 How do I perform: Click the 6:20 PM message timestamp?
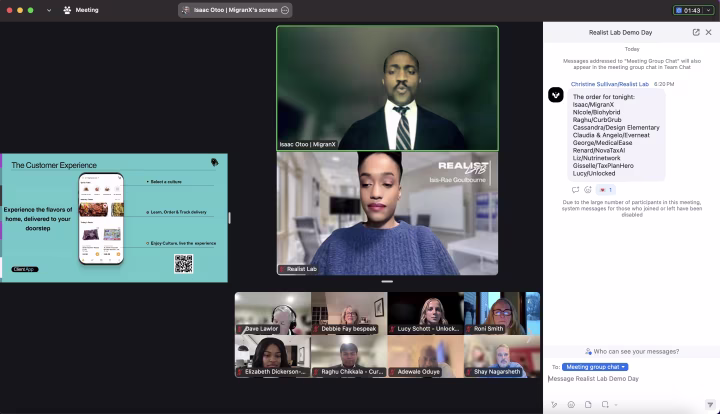[664, 84]
